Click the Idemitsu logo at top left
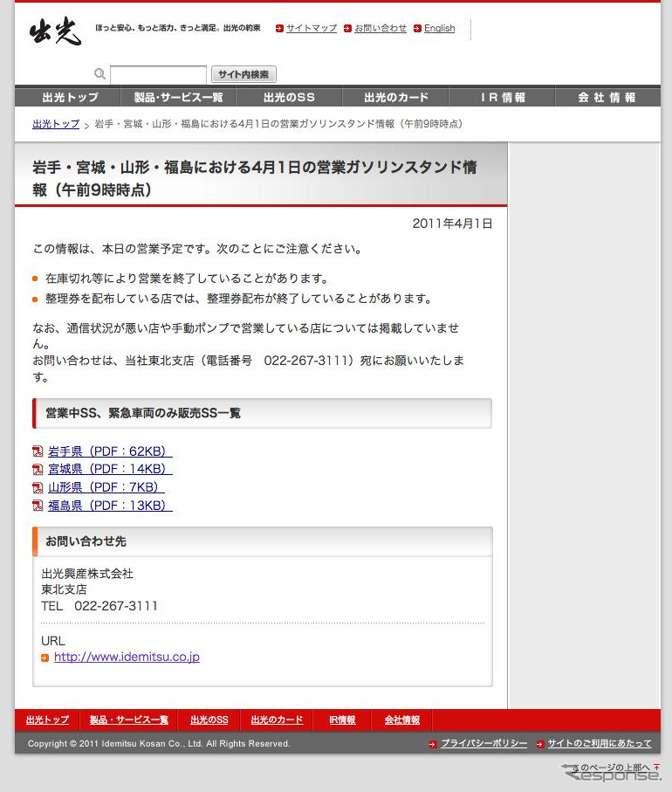Screen dimensions: 672x792 [55, 32]
